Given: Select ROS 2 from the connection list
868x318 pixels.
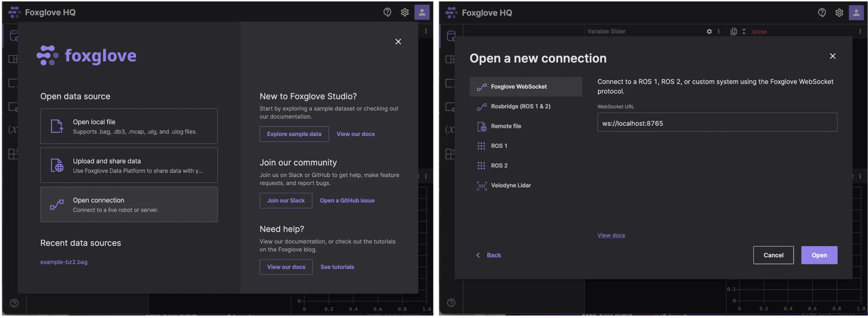Looking at the screenshot, I should [x=499, y=166].
